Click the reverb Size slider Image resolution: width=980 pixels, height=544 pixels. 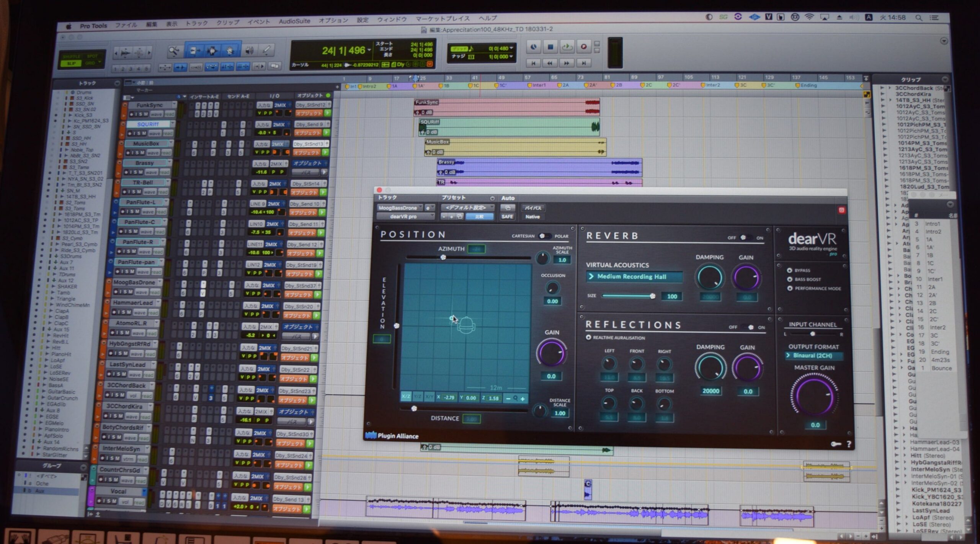(x=627, y=296)
